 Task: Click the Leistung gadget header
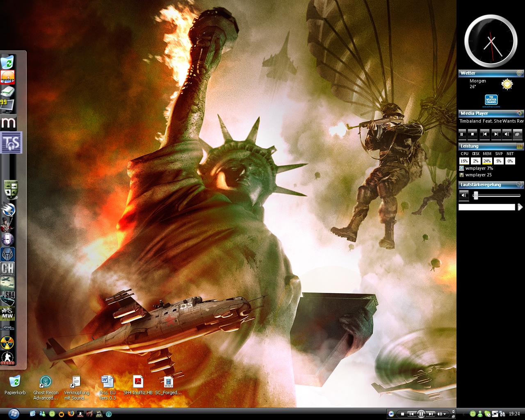coord(491,146)
